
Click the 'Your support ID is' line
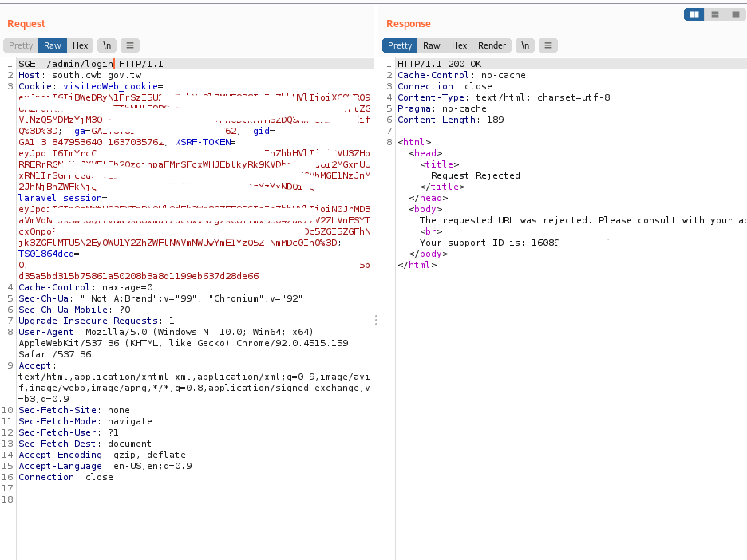click(x=488, y=243)
